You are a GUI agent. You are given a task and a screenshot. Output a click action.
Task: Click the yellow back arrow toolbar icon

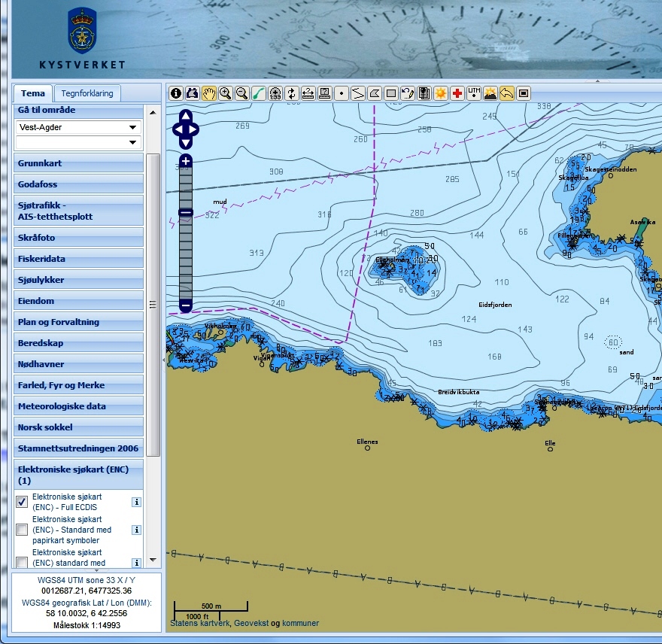click(507, 93)
